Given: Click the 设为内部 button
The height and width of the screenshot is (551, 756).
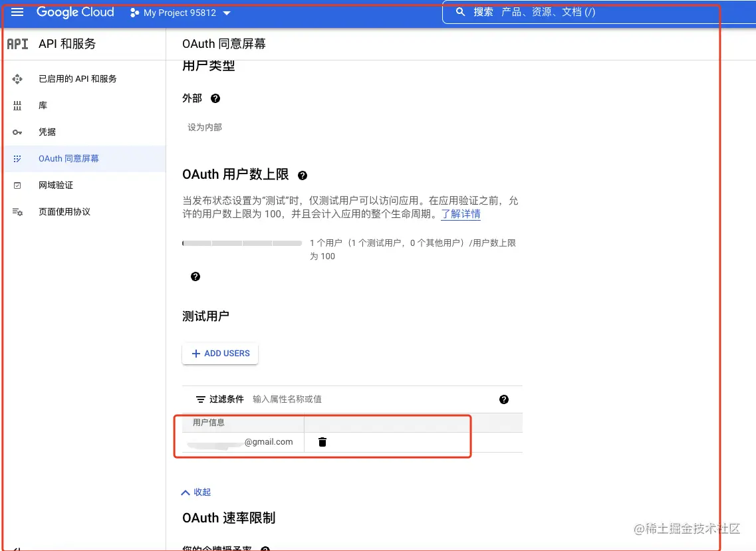Looking at the screenshot, I should coord(205,127).
